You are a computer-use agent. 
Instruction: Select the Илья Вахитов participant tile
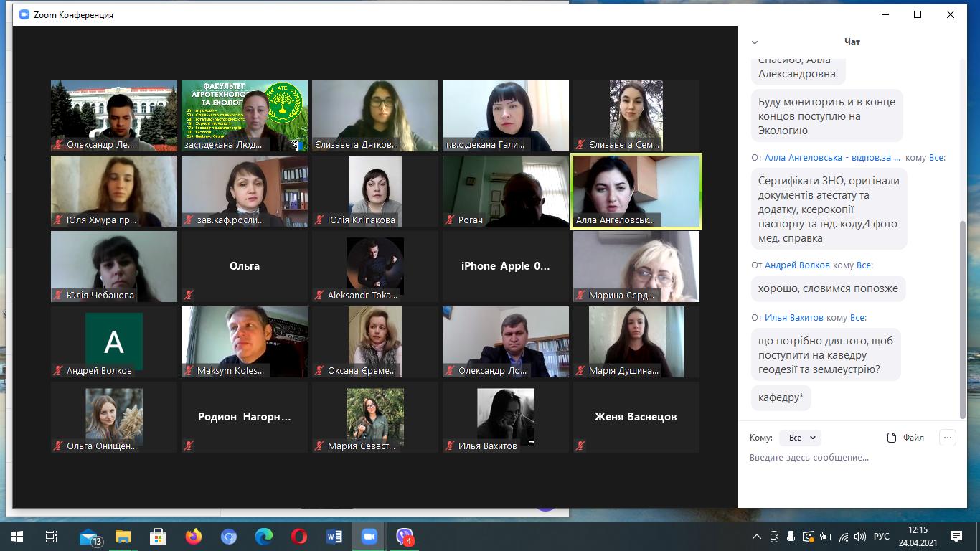pyautogui.click(x=506, y=417)
